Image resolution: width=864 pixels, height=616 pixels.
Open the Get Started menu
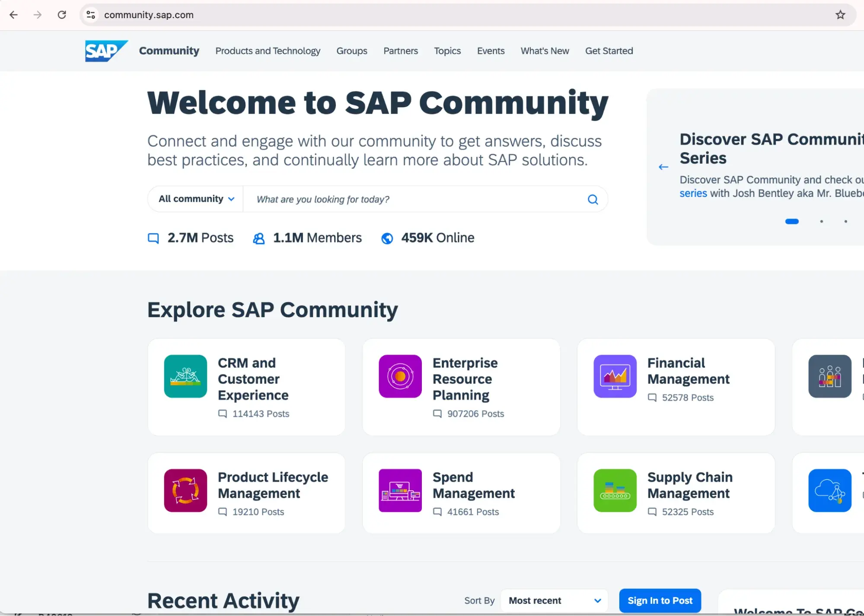[609, 51]
